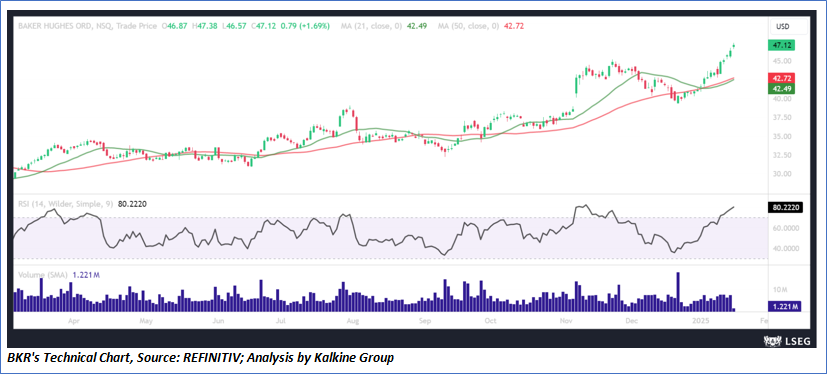Click the 40.0000 RSI axis label

pos(785,248)
